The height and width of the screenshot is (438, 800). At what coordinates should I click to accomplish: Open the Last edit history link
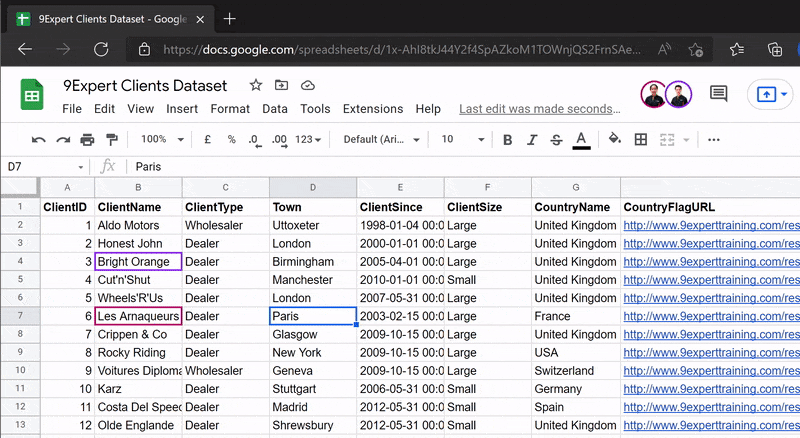click(x=539, y=109)
